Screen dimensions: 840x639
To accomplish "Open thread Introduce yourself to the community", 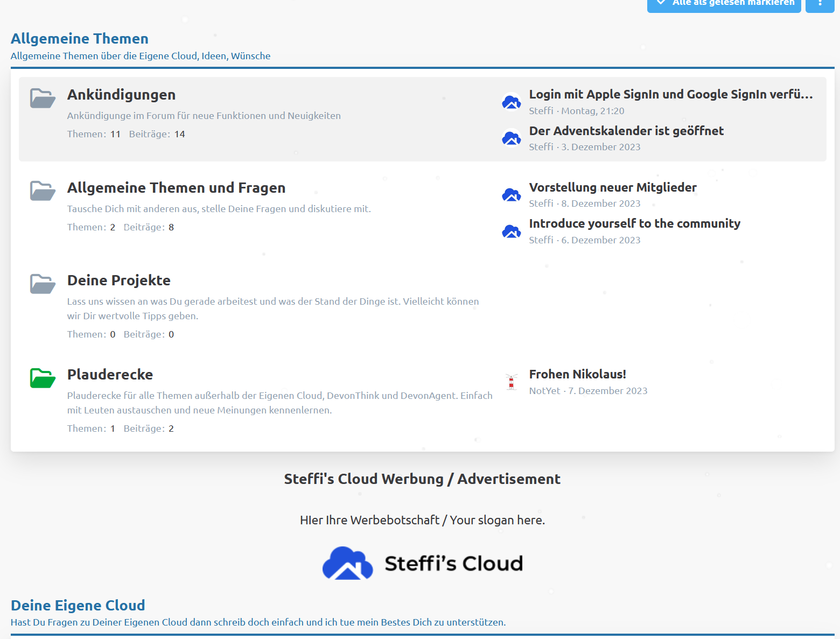I will [x=634, y=223].
